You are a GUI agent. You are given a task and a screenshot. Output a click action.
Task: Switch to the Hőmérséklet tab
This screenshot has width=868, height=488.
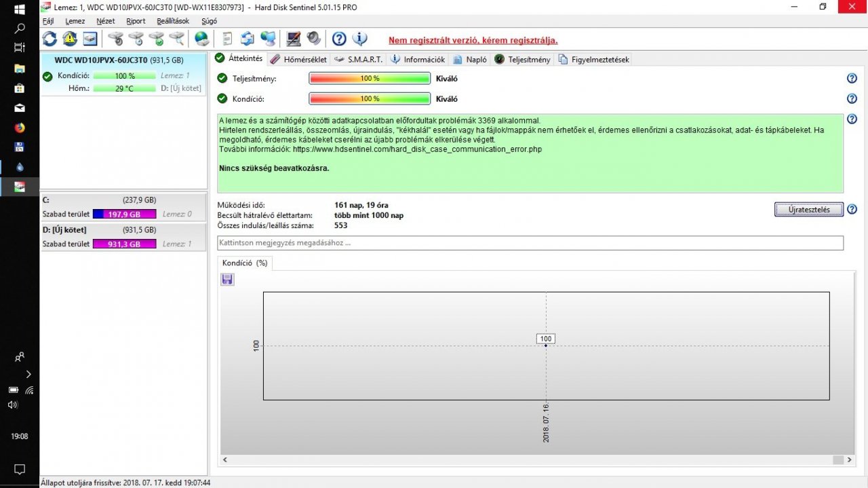[298, 60]
